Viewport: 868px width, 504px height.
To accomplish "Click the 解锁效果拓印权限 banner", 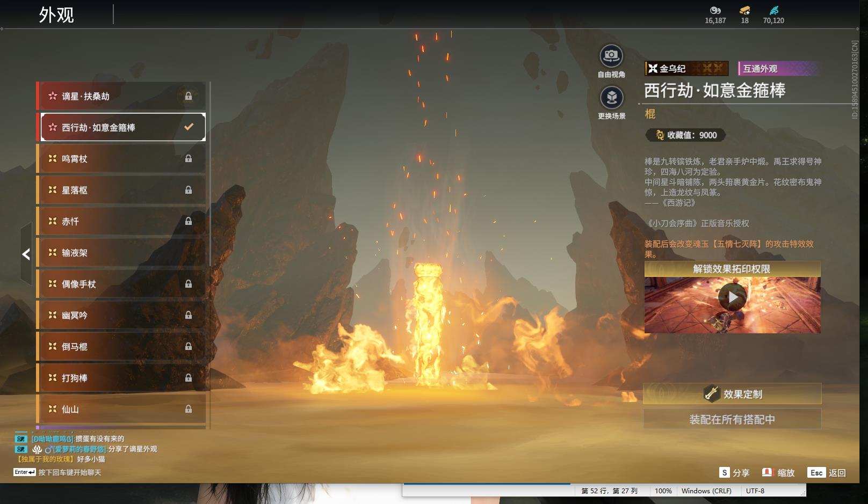I will 732,269.
